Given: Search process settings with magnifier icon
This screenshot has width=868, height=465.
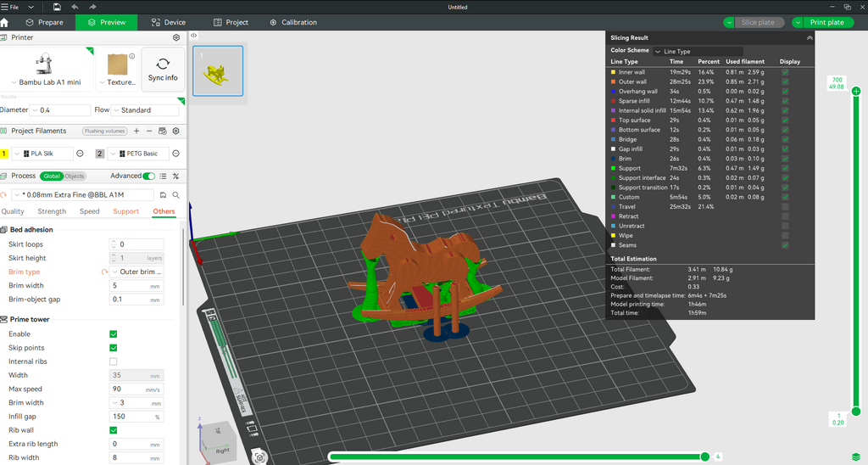Looking at the screenshot, I should [175, 194].
